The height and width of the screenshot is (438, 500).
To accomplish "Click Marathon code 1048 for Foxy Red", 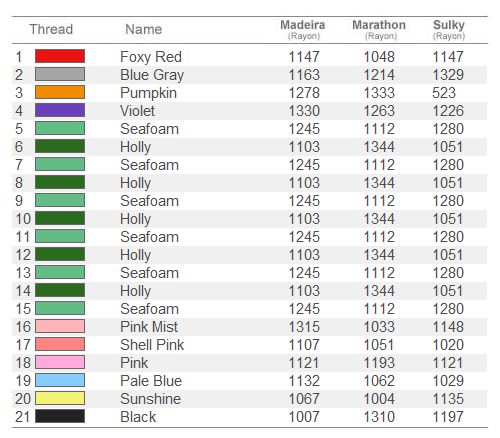I will coord(379,57).
